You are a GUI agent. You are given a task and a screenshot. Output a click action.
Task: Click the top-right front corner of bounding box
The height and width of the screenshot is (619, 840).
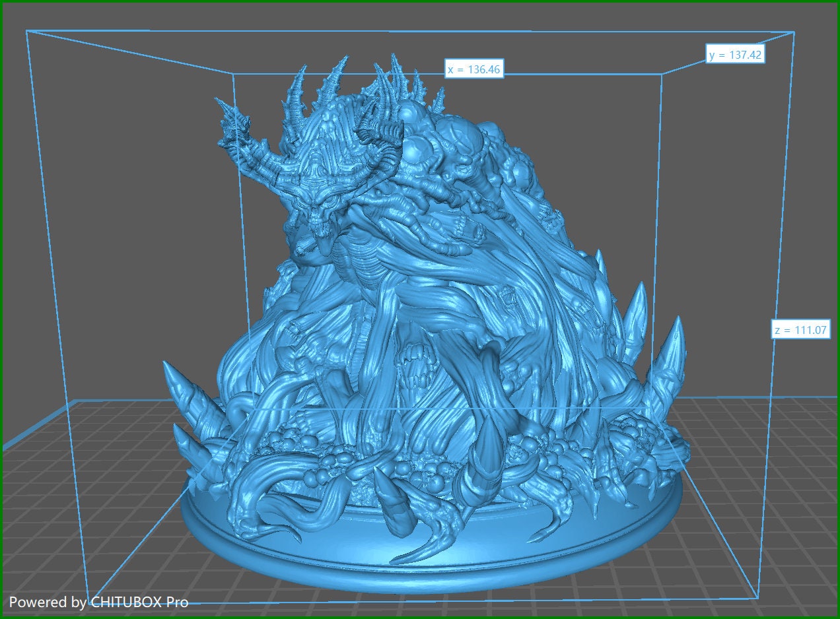tap(793, 32)
